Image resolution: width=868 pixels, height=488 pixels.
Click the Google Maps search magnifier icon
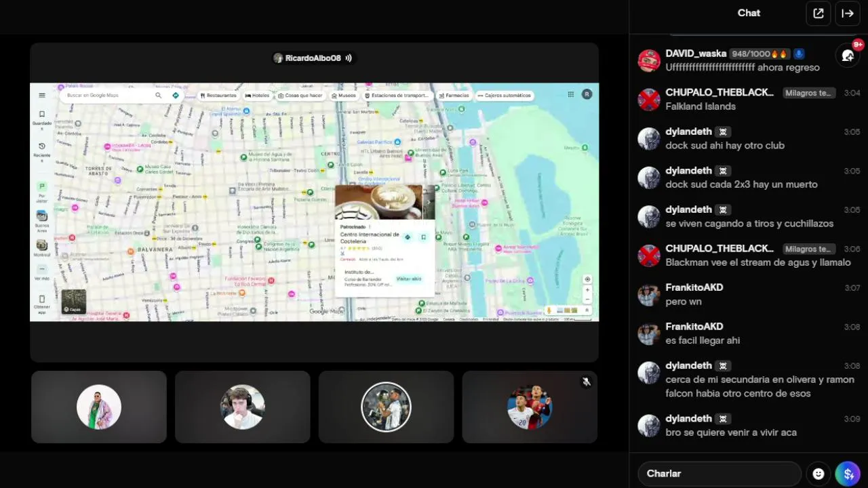click(x=158, y=96)
